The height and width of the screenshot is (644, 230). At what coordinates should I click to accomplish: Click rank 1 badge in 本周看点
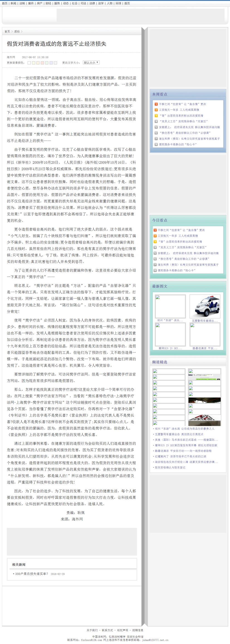[x=156, y=104]
